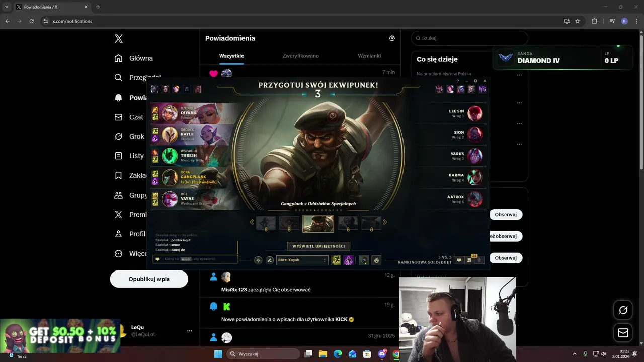Screen dimensions: 644x362
Task: Open Chrome extensions puzzle icon
Action: click(595, 21)
